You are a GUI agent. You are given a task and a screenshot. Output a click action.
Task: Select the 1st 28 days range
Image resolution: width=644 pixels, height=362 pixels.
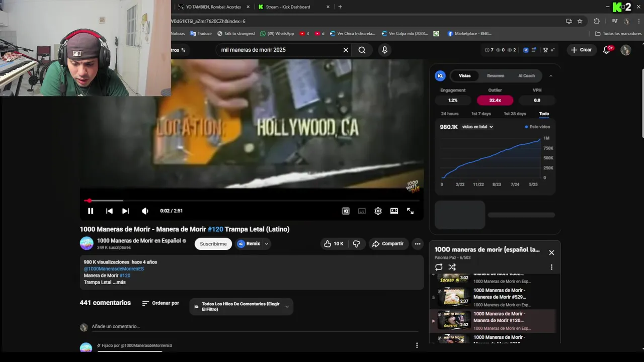[x=515, y=114]
